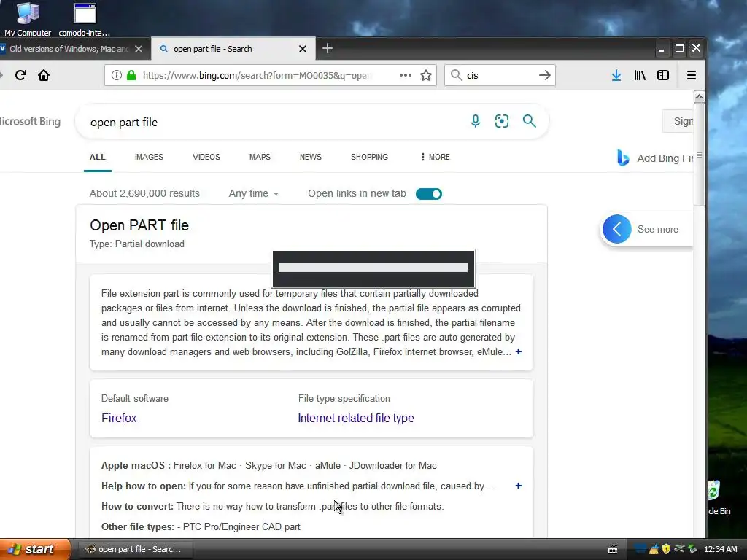Select the comodo-inte... desktop icon
Screen dimensions: 747x560
(x=85, y=19)
